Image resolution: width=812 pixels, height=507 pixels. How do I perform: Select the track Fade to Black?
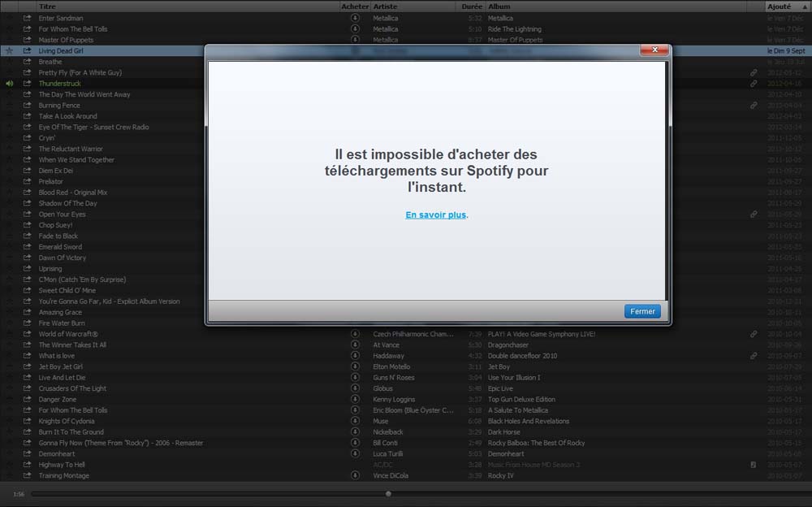(58, 236)
